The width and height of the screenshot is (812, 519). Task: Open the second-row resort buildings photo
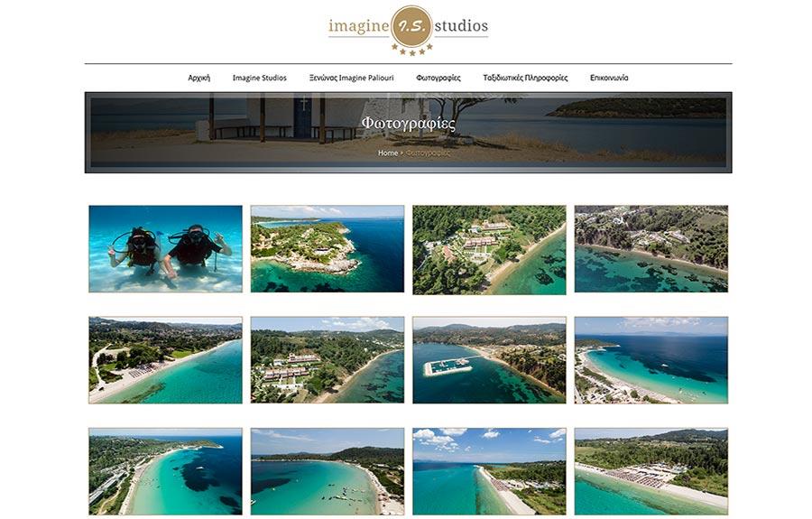328,360
